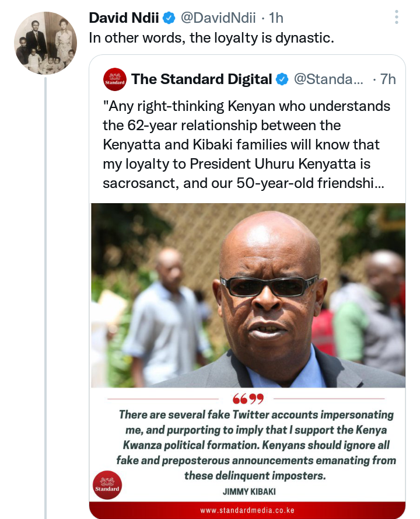Image resolution: width=420 pixels, height=519 pixels.
Task: Click the Standard logo on the quote card
Action: point(107,485)
